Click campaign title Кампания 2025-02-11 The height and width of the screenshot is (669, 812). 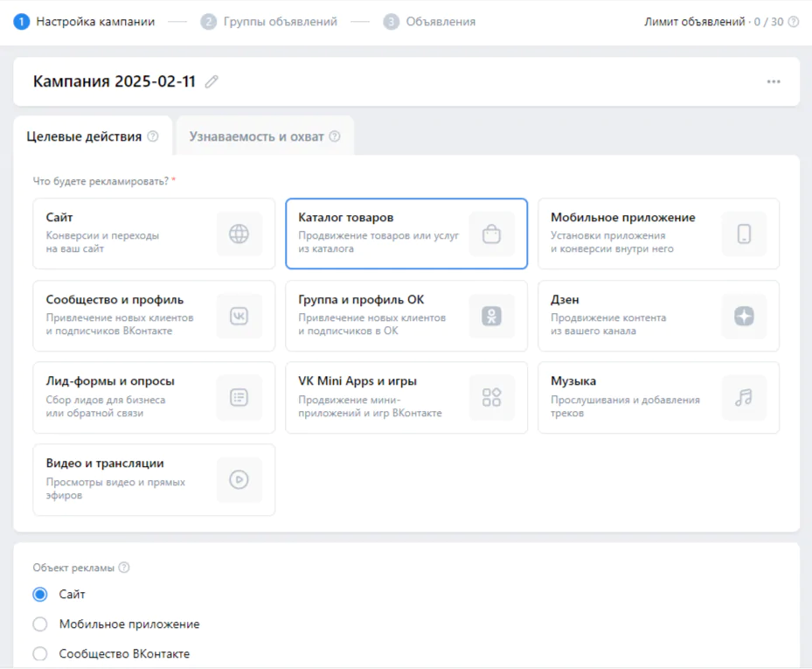[x=114, y=81]
